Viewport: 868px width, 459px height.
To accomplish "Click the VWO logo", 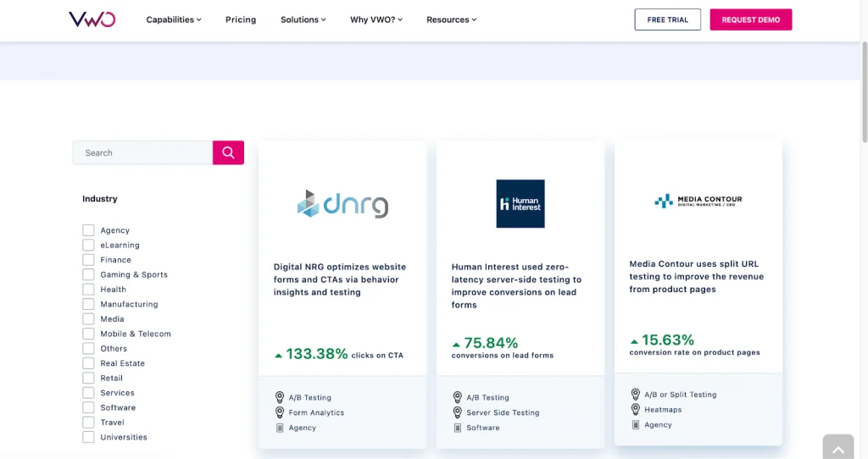I will point(92,19).
